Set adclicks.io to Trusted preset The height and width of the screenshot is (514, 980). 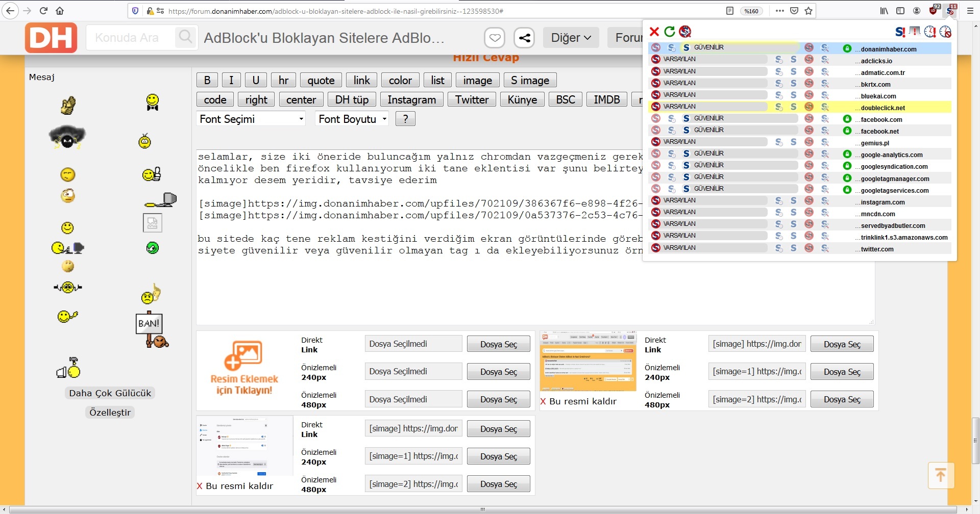click(x=793, y=60)
